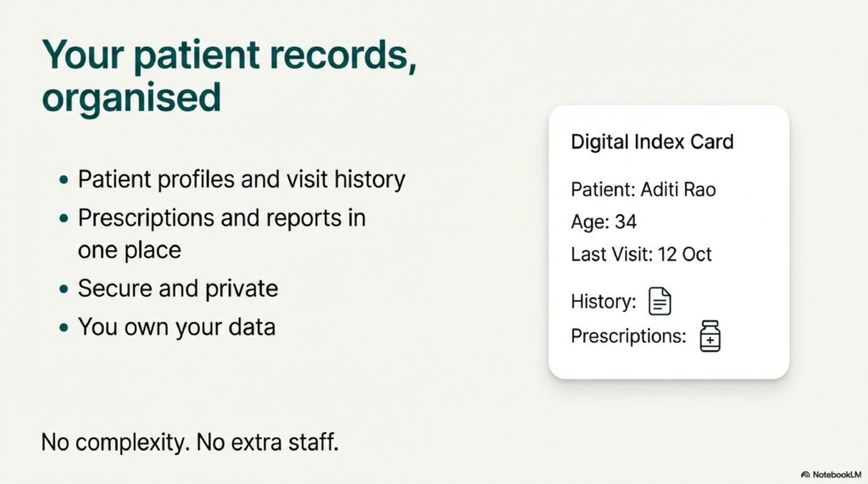
Task: Click the NotebookLM watermark text
Action: 836,474
